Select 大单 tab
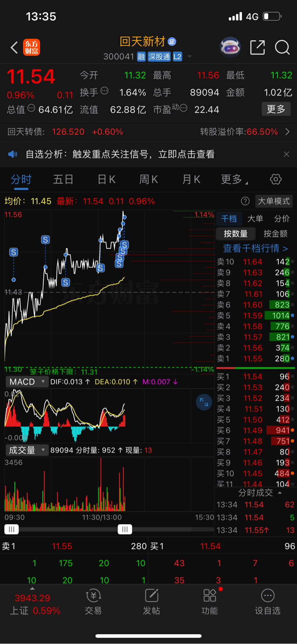 click(x=255, y=218)
